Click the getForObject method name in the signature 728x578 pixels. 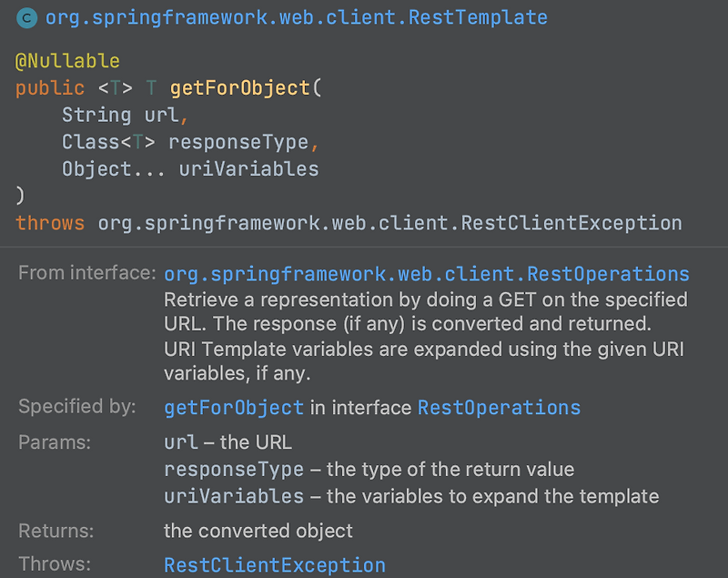240,88
